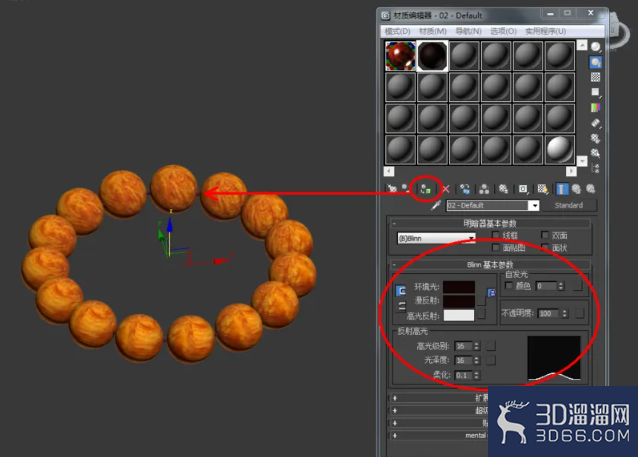Open Material ID Channel flyout
Screen dimensions: 638x457
pos(523,189)
